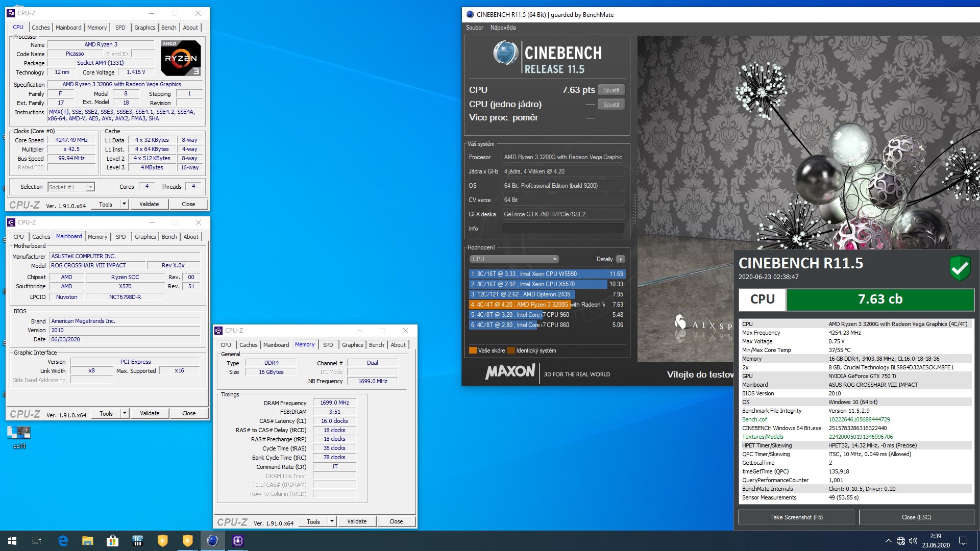The height and width of the screenshot is (551, 980).
Task: Open the Soubor menu in Cinebench
Action: (475, 28)
